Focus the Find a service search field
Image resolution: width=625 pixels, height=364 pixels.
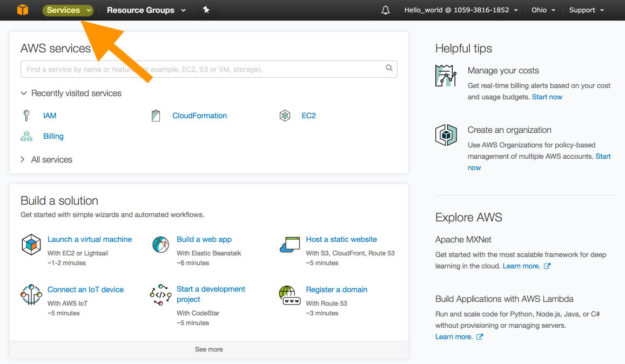coord(209,69)
